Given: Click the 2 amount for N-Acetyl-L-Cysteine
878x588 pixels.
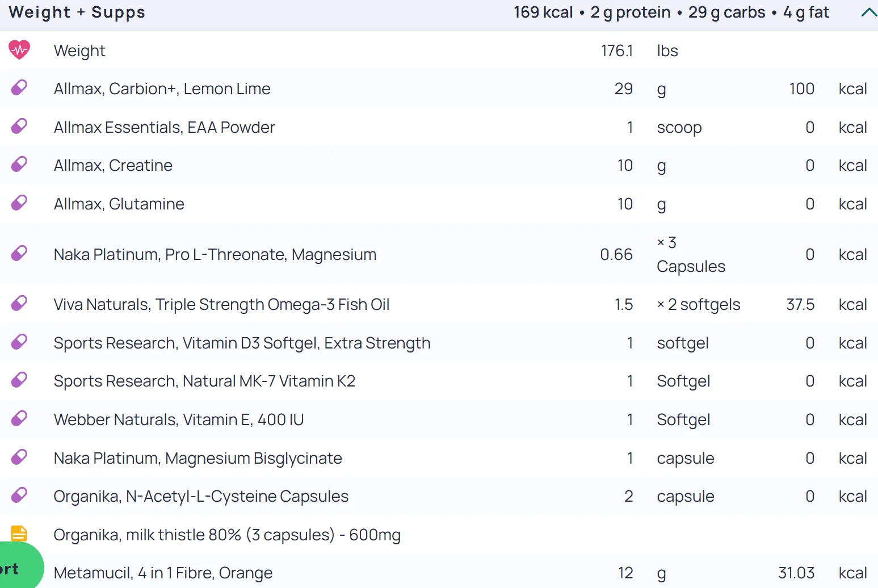Looking at the screenshot, I should coord(629,497).
